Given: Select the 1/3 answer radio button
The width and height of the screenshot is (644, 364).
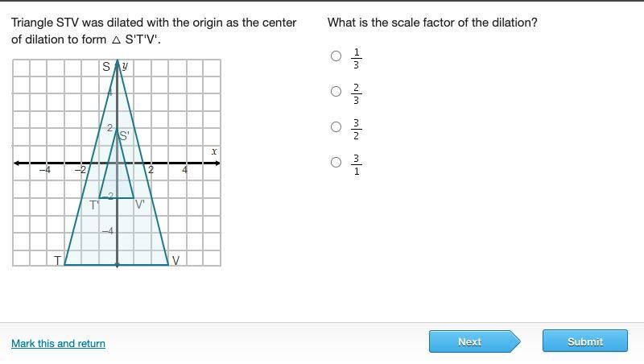Looking at the screenshot, I should [336, 56].
